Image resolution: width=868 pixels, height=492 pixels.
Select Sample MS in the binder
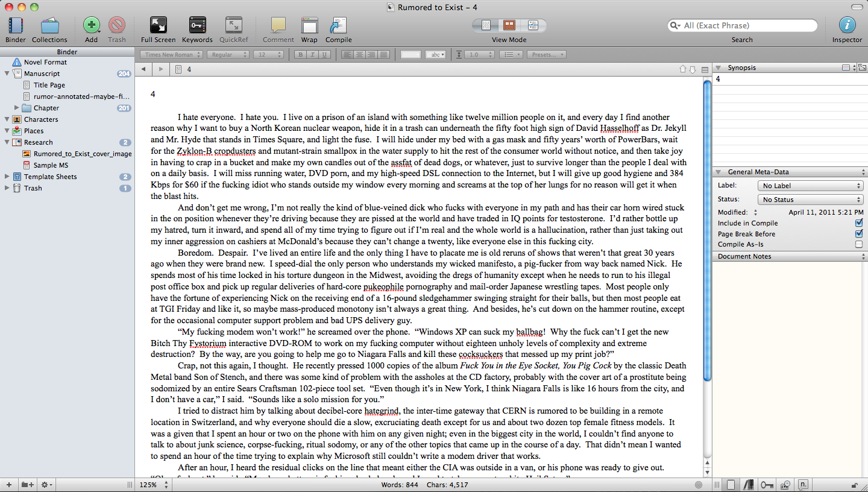pos(51,165)
